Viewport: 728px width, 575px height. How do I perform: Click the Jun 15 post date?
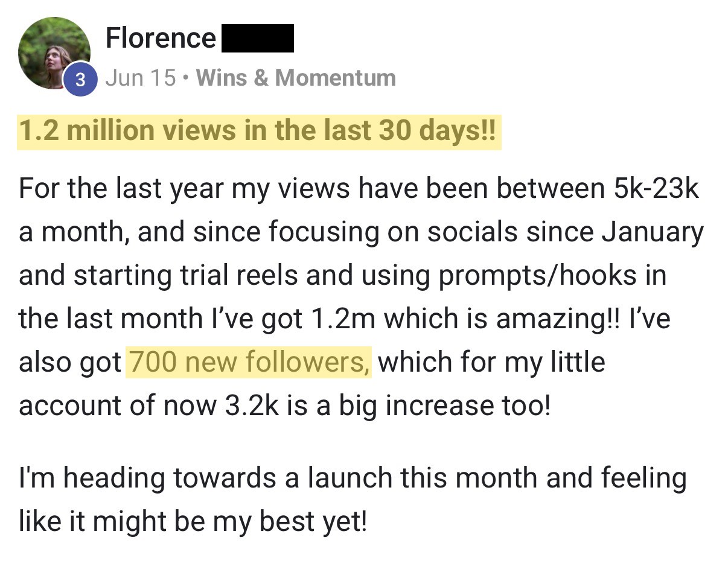pyautogui.click(x=141, y=77)
